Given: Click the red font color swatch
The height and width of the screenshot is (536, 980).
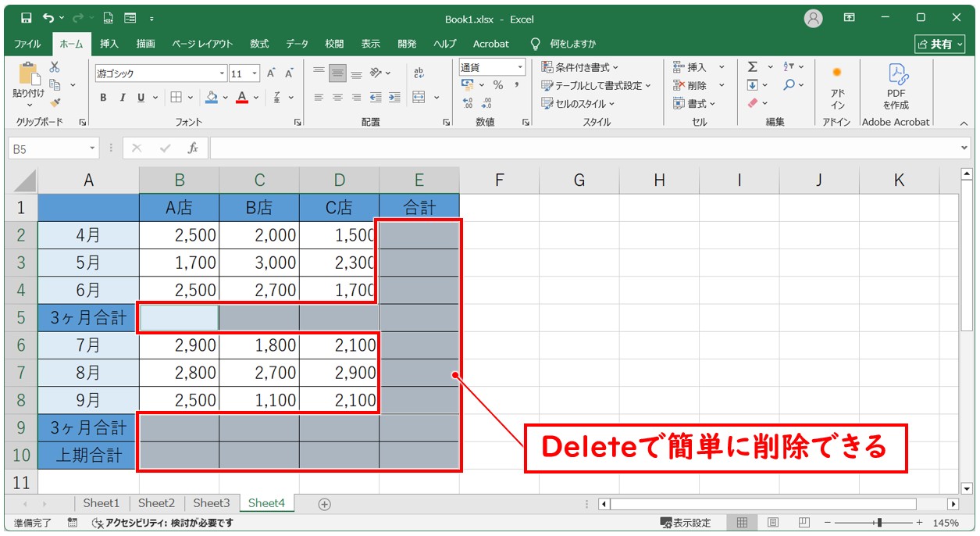Looking at the screenshot, I should pyautogui.click(x=242, y=98).
